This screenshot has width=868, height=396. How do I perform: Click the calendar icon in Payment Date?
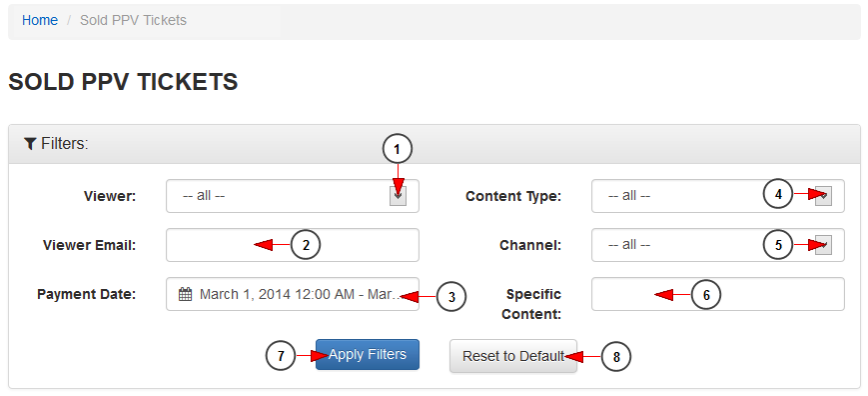tap(185, 294)
